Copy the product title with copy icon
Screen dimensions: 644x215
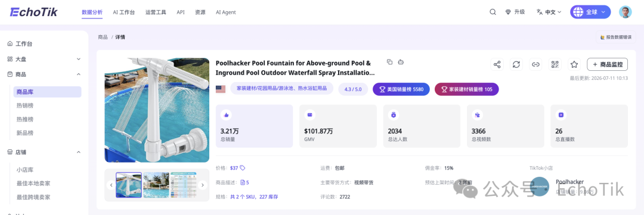[x=390, y=62]
